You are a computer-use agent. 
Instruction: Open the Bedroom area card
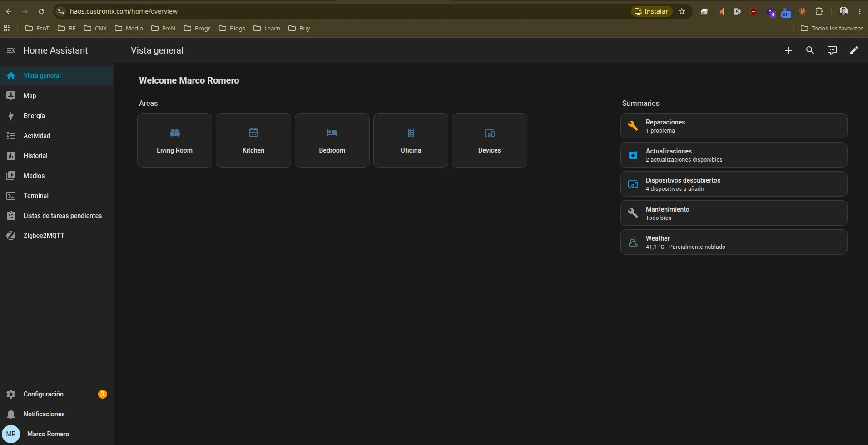click(x=332, y=140)
